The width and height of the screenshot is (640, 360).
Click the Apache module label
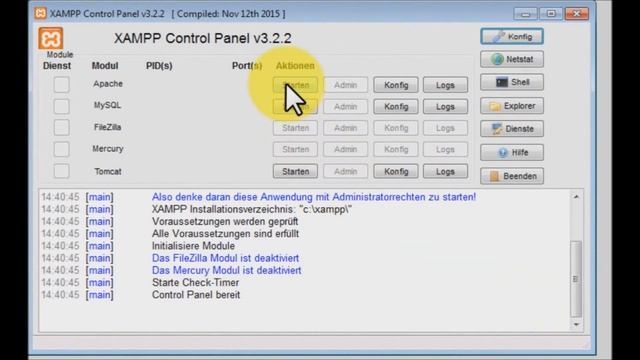[108, 84]
